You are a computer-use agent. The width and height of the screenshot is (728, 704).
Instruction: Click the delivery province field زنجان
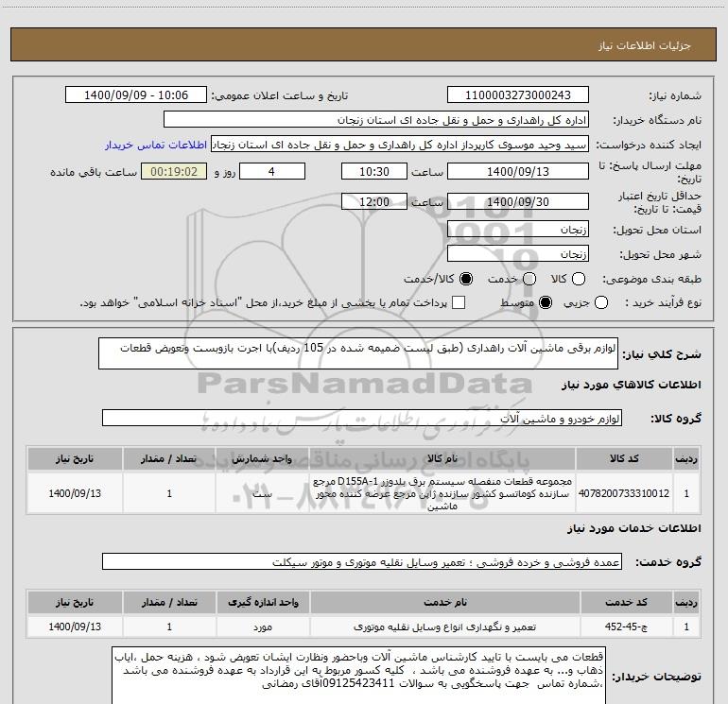pos(518,230)
